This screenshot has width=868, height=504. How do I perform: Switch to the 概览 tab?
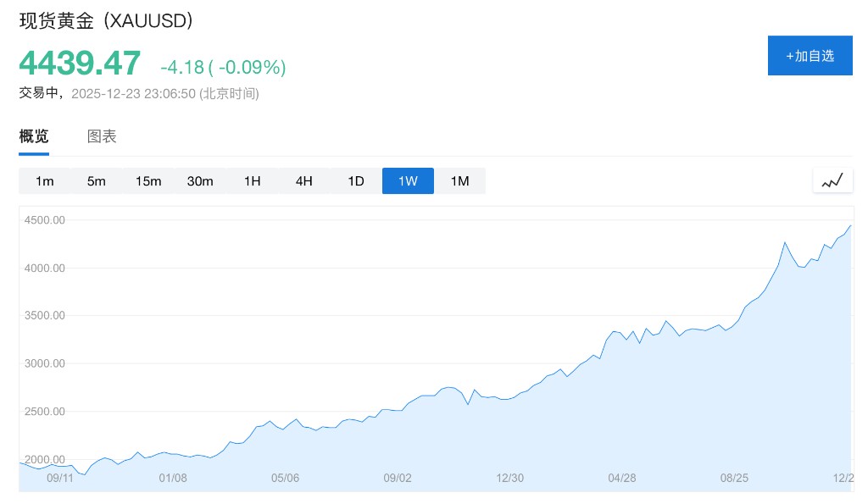coord(34,136)
